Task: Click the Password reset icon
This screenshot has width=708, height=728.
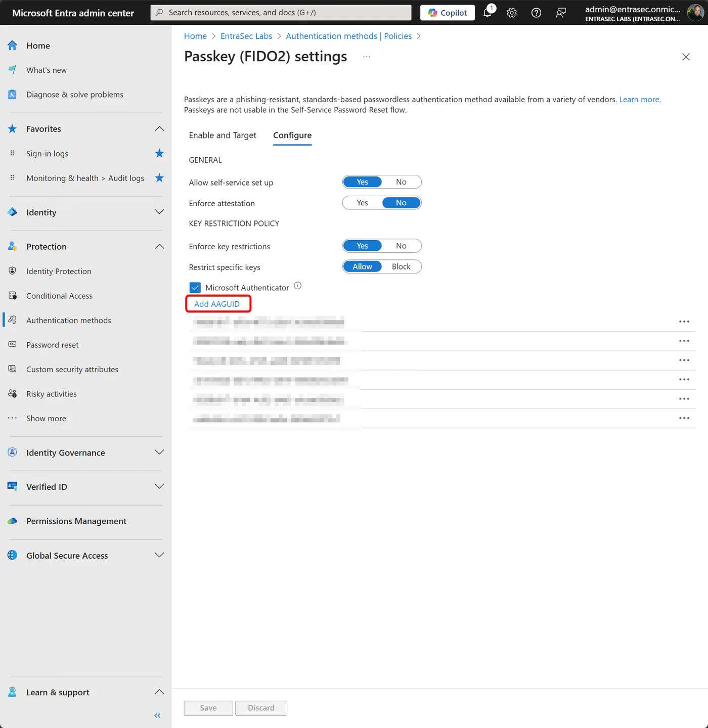Action: coord(13,344)
